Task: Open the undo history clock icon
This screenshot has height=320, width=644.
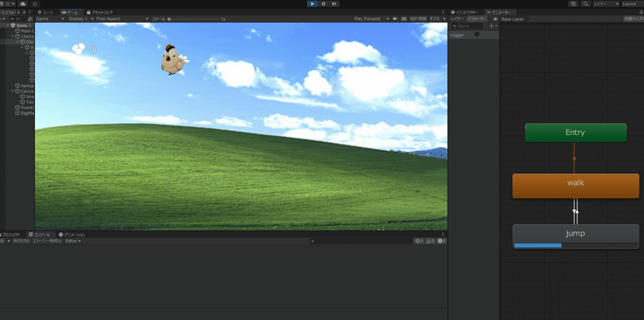Action: [x=573, y=4]
